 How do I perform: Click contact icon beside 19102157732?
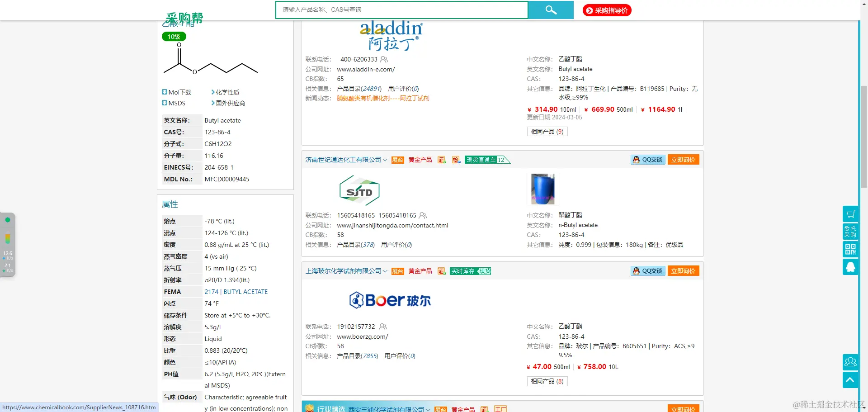click(x=383, y=327)
